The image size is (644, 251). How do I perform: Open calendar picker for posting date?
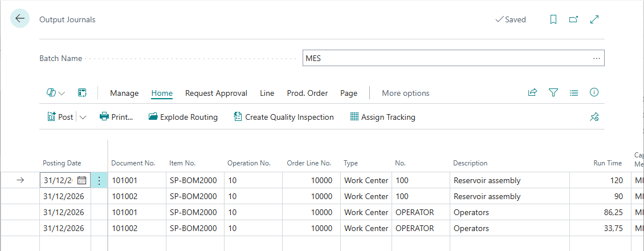81,180
